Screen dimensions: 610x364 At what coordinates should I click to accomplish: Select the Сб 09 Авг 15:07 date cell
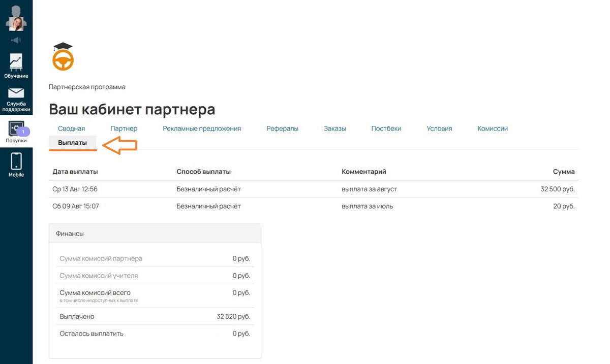pyautogui.click(x=76, y=206)
